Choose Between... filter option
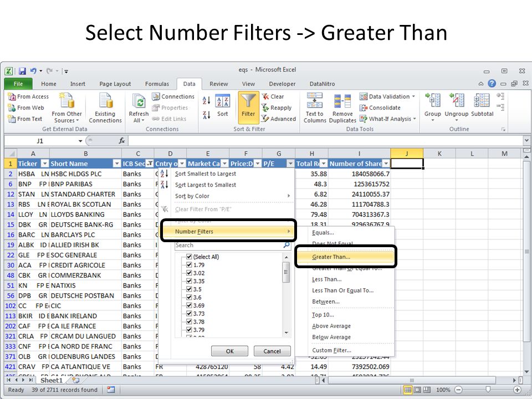532x399 pixels. coord(326,301)
